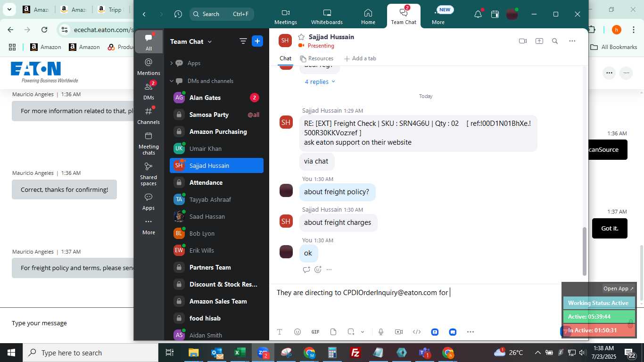Open the Attendance channel

[x=216, y=182]
